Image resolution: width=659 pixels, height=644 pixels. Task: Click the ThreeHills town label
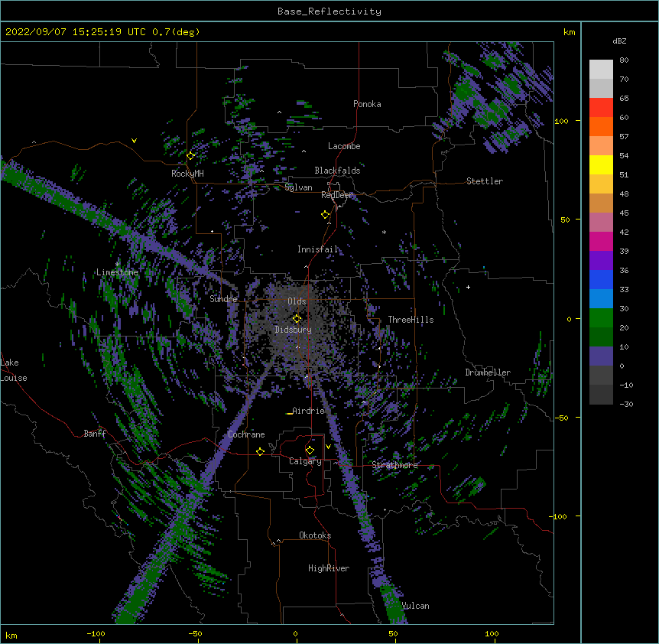(411, 320)
